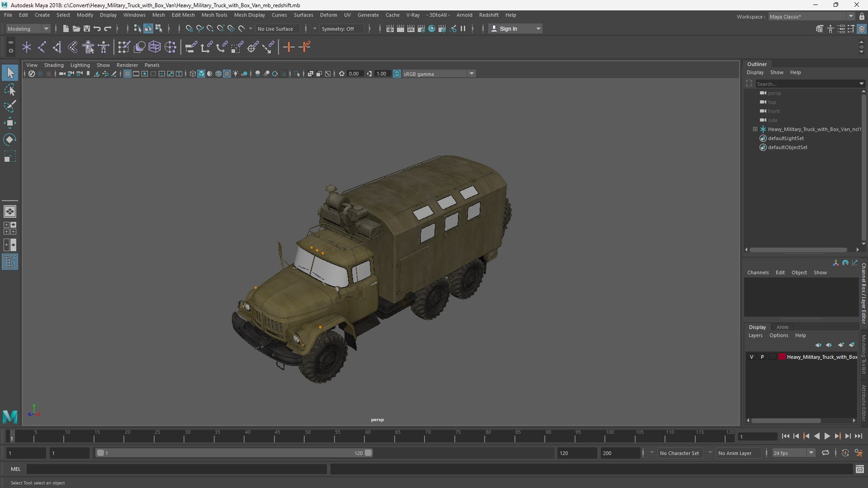
Task: Open the Modeling menu set dropdown
Action: tap(28, 28)
